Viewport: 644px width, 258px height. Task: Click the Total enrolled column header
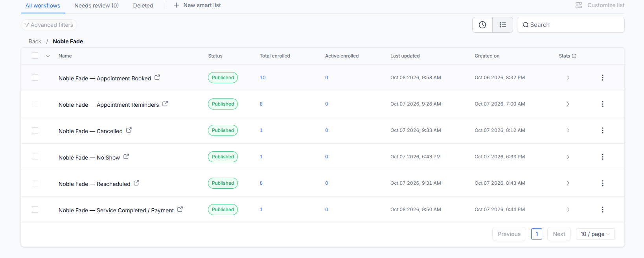point(275,56)
